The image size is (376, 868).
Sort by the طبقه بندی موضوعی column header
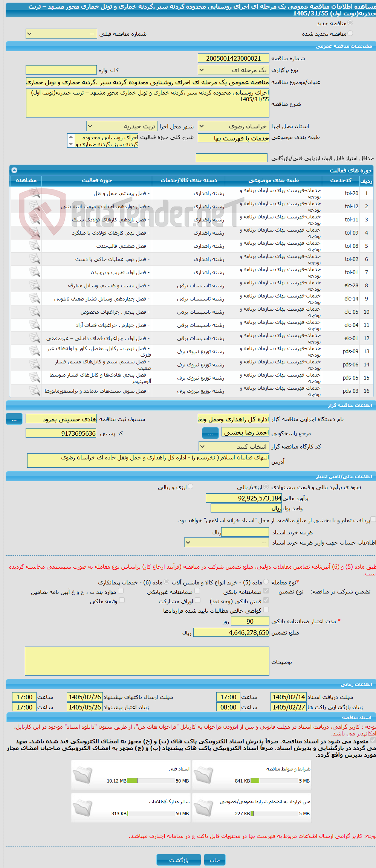click(x=274, y=180)
